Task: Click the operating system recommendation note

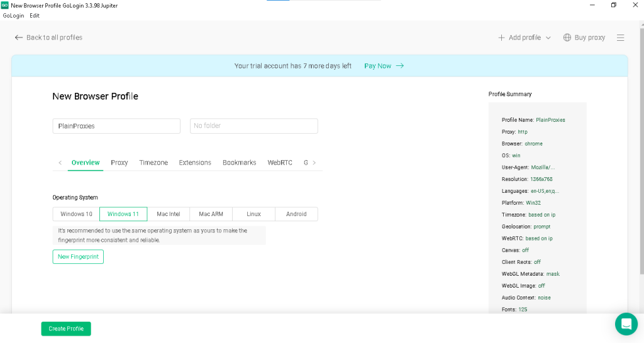Action: point(159,235)
